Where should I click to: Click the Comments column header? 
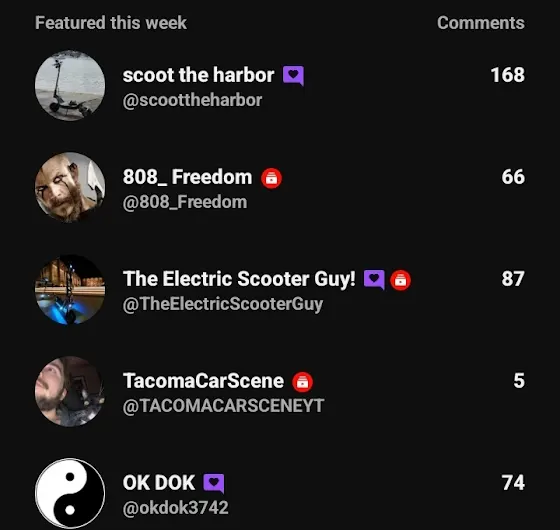tap(481, 23)
